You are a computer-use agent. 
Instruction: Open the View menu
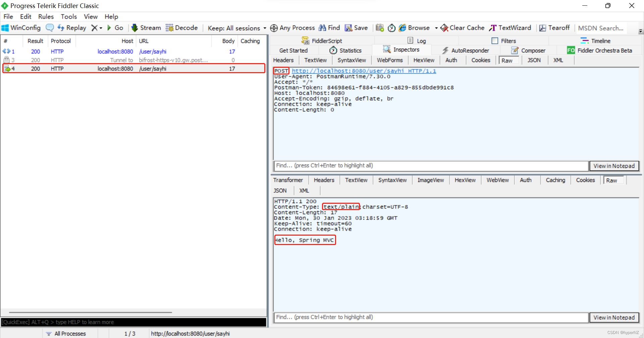click(x=91, y=16)
